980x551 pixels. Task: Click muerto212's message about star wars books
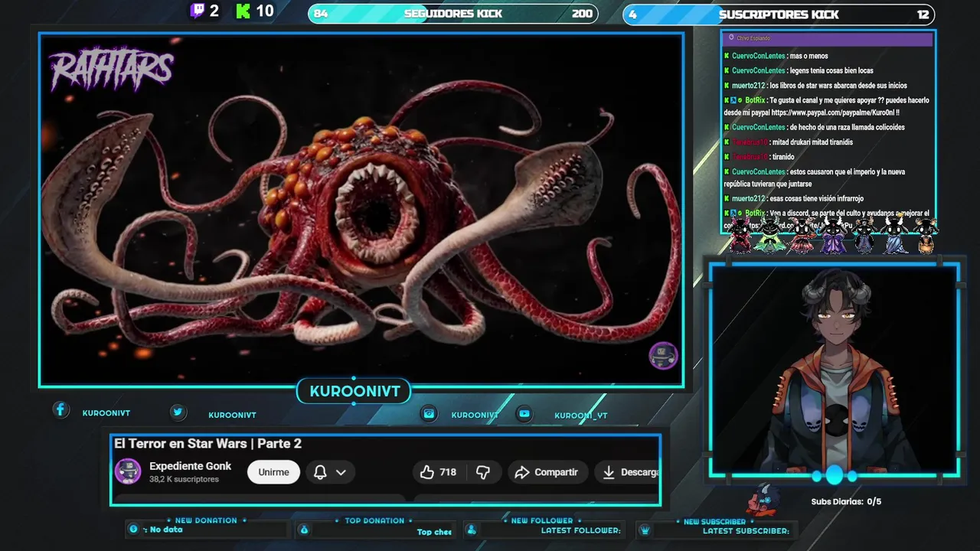(x=838, y=86)
